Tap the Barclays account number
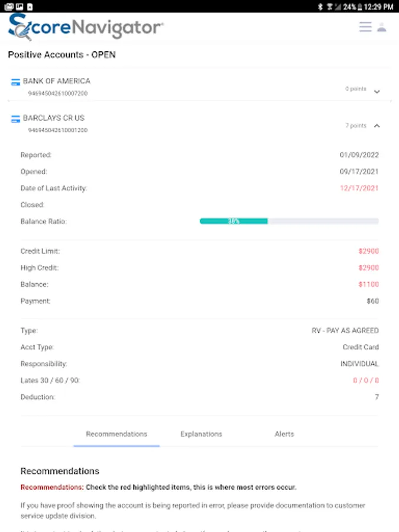 [58, 130]
